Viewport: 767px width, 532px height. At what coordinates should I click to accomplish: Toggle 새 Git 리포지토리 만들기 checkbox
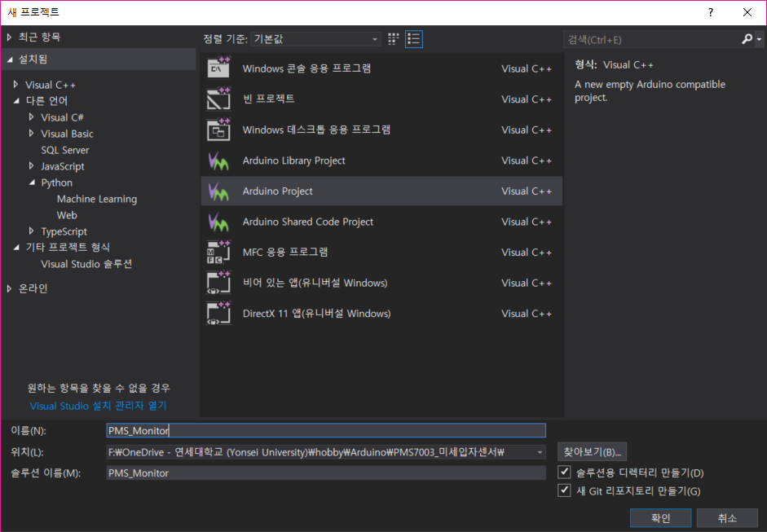(564, 490)
